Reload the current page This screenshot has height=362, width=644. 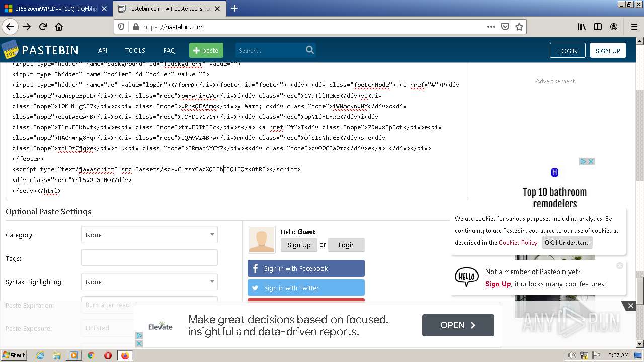(x=43, y=27)
